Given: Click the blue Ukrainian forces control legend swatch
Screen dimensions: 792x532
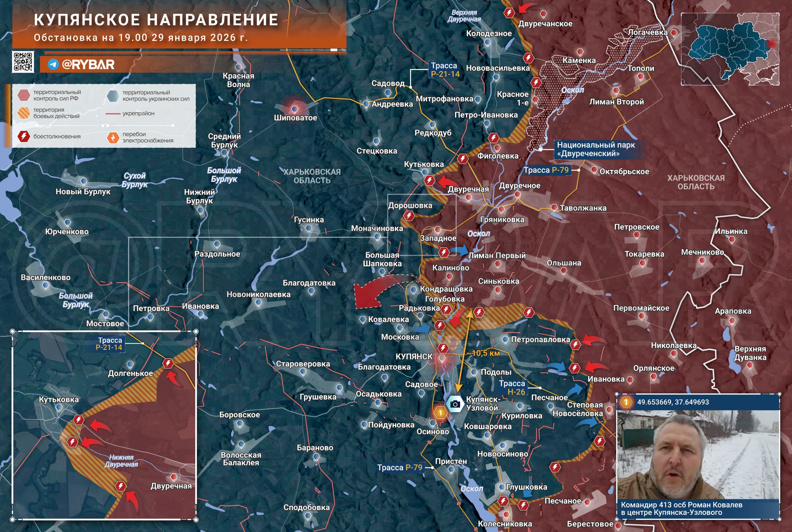Looking at the screenshot, I should pyautogui.click(x=113, y=96).
